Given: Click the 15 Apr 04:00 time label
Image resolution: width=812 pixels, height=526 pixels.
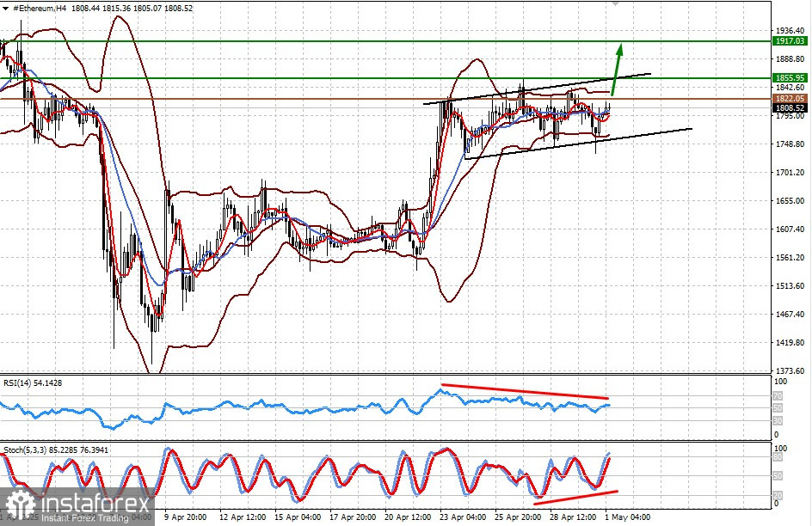Looking at the screenshot, I should click(x=298, y=517).
